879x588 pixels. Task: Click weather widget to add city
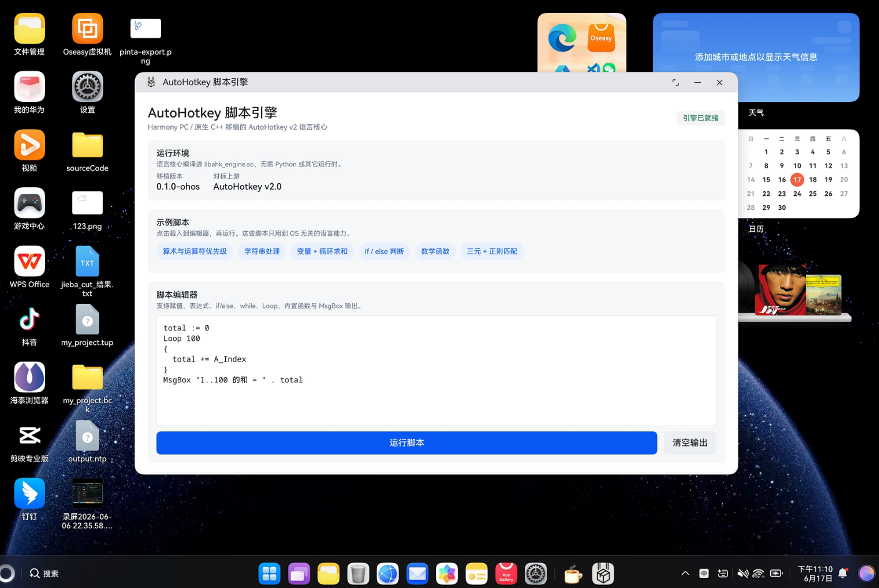point(756,57)
